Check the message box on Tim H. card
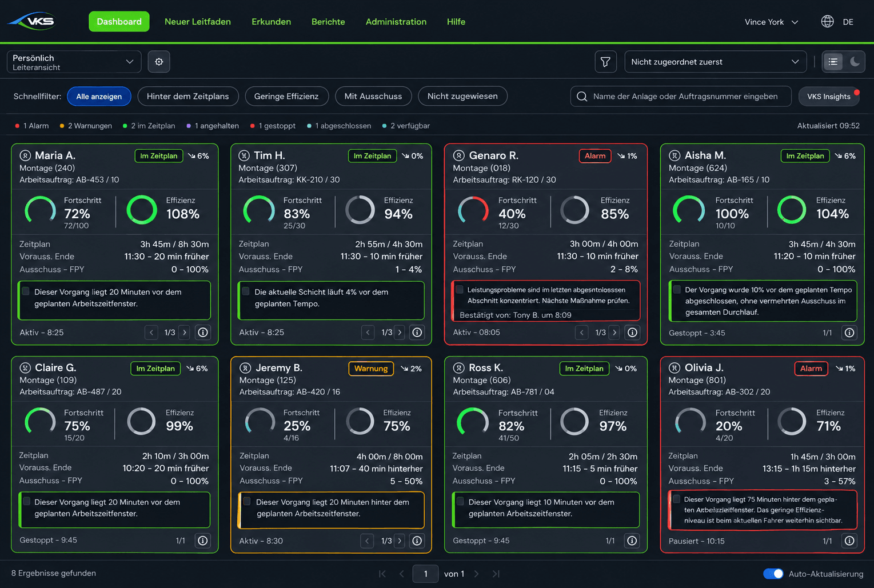 pyautogui.click(x=246, y=291)
